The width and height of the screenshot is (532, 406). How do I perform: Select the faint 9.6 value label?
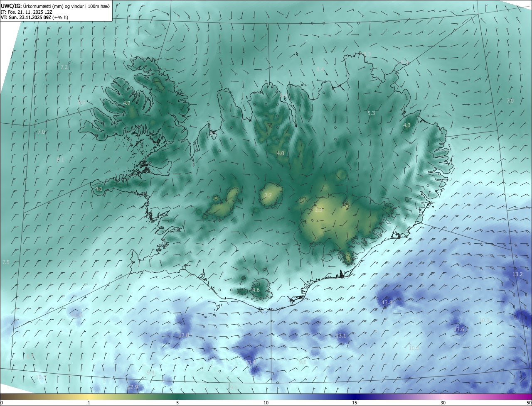coord(303,362)
